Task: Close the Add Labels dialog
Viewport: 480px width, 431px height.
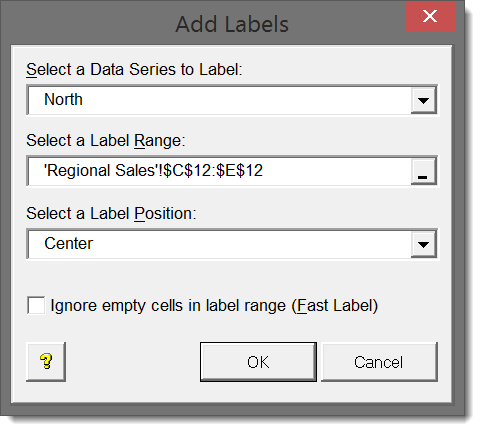Action: [430, 16]
